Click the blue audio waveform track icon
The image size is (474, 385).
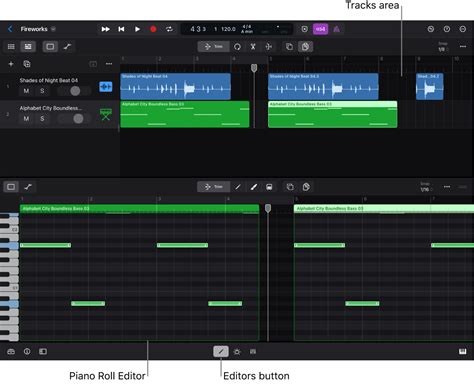(x=106, y=87)
